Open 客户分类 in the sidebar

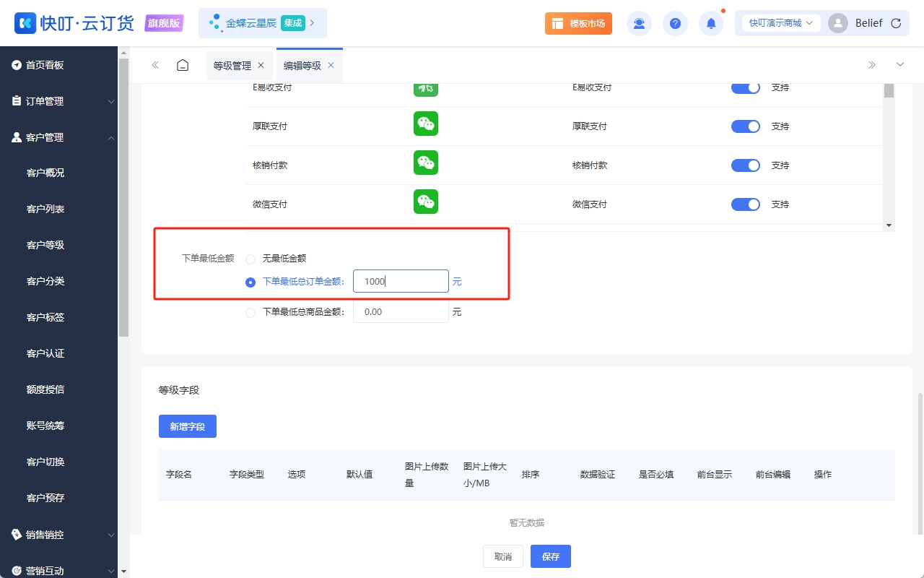pos(45,281)
